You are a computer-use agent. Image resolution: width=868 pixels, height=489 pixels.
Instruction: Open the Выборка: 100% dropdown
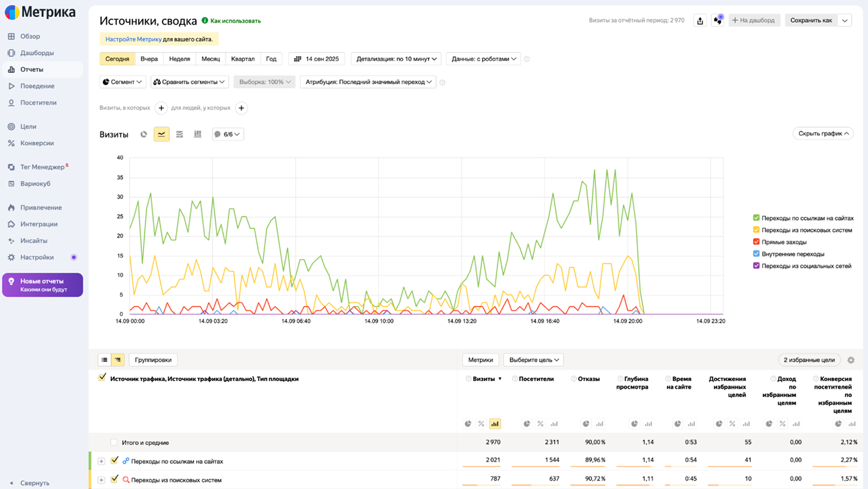coord(265,82)
